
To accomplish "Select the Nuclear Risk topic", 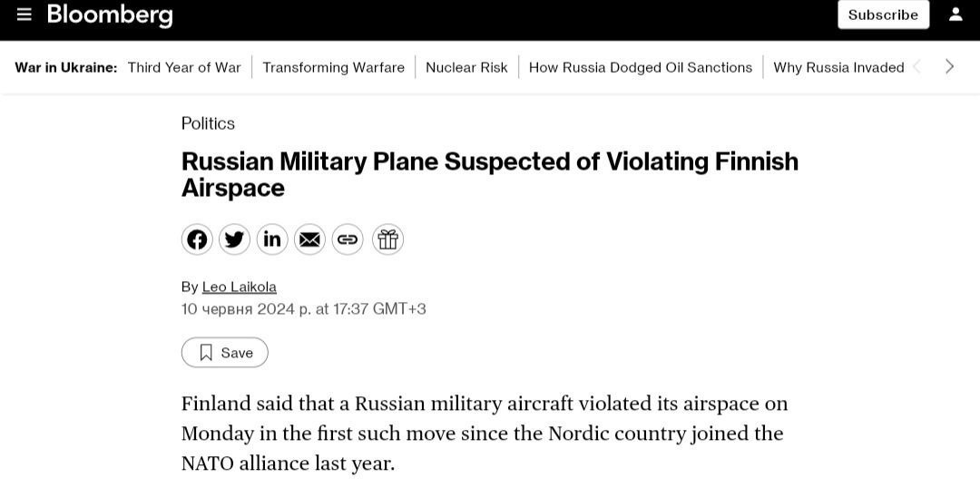I will pos(466,67).
